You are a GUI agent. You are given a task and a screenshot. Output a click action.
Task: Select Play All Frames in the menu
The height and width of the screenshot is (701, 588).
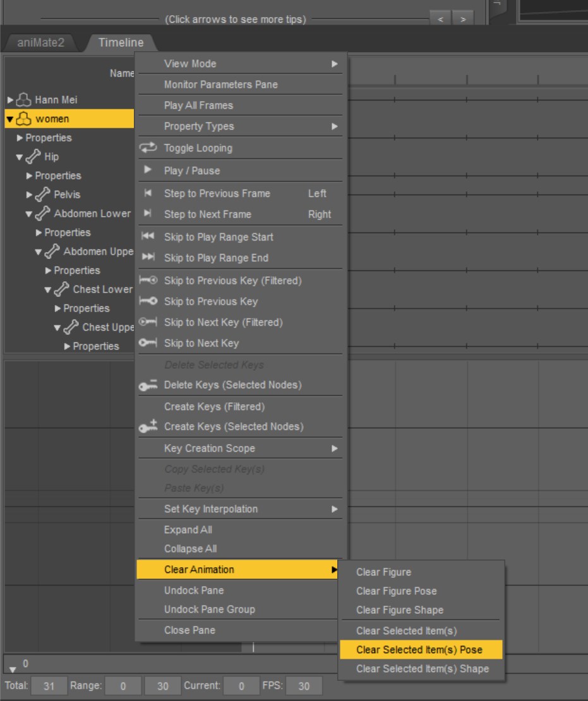tap(241, 105)
